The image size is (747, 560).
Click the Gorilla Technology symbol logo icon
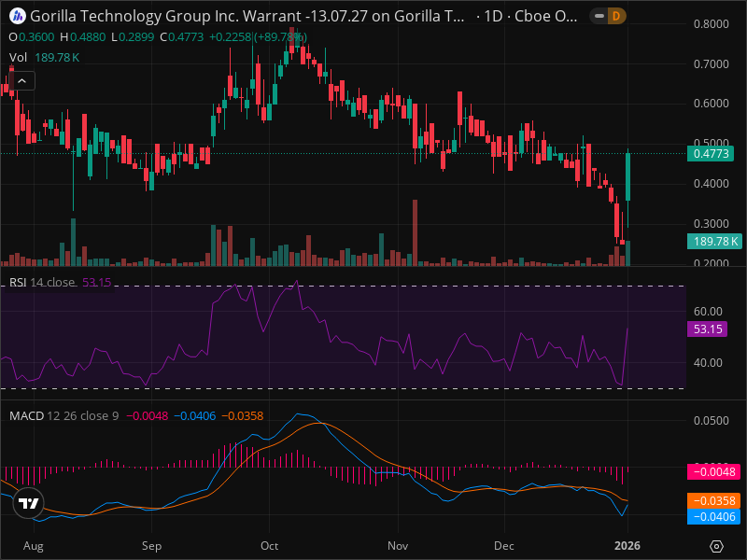(x=18, y=16)
